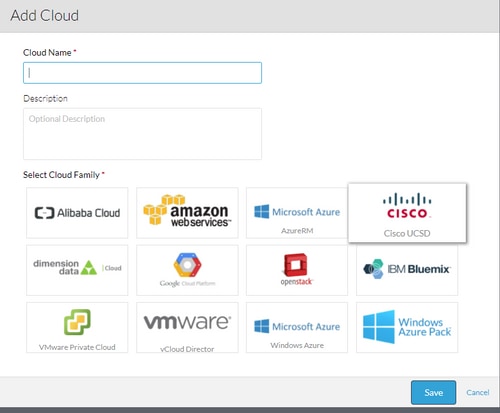Select the Dimension Data Cloud tile

(x=77, y=270)
